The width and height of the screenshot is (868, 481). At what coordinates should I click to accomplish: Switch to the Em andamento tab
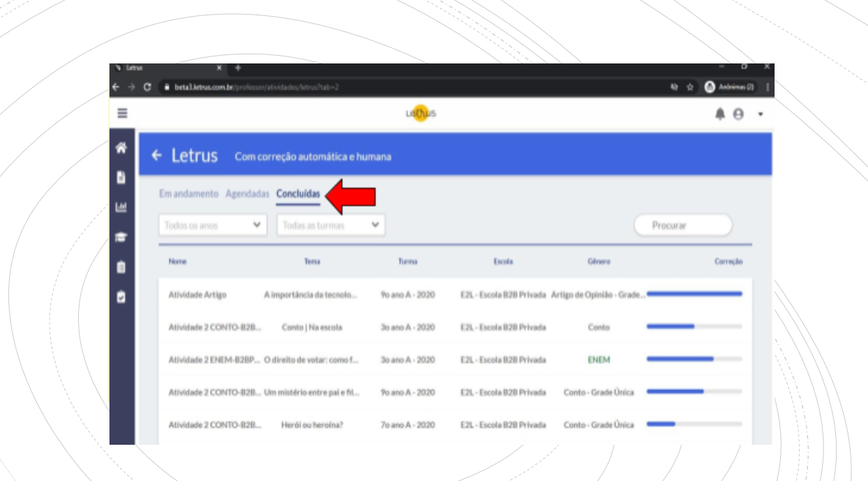click(x=188, y=194)
